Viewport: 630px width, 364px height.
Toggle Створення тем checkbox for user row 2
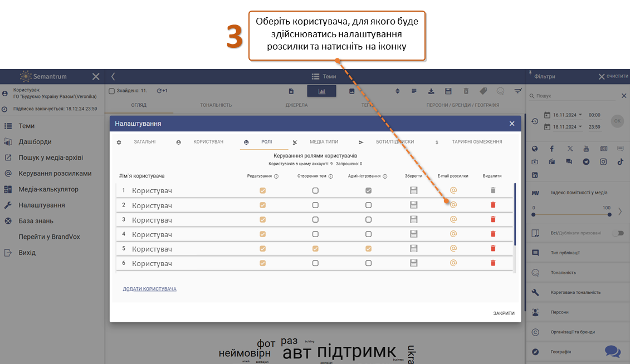315,205
